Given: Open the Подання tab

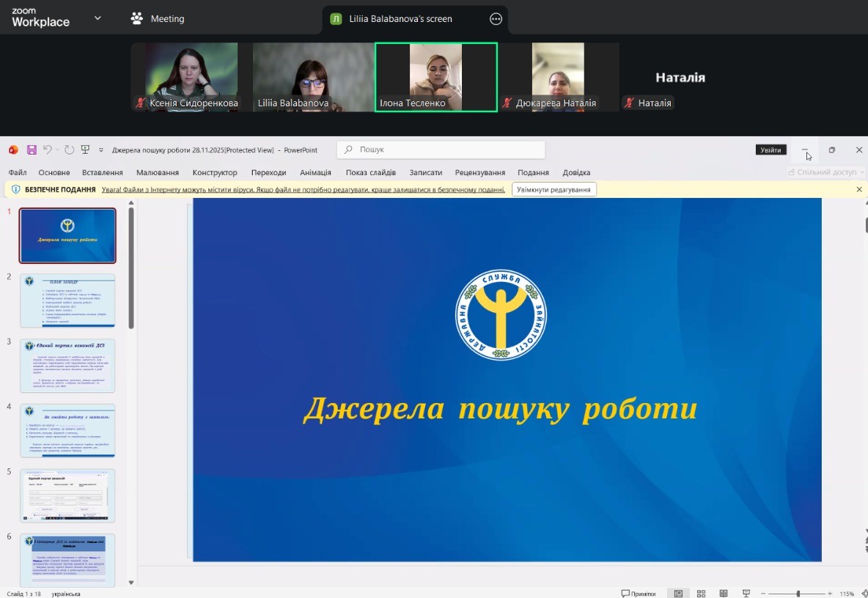Looking at the screenshot, I should coord(533,173).
